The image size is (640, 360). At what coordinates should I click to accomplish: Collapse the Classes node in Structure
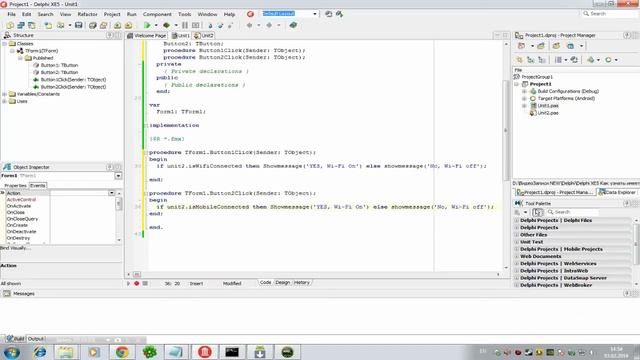click(5, 44)
